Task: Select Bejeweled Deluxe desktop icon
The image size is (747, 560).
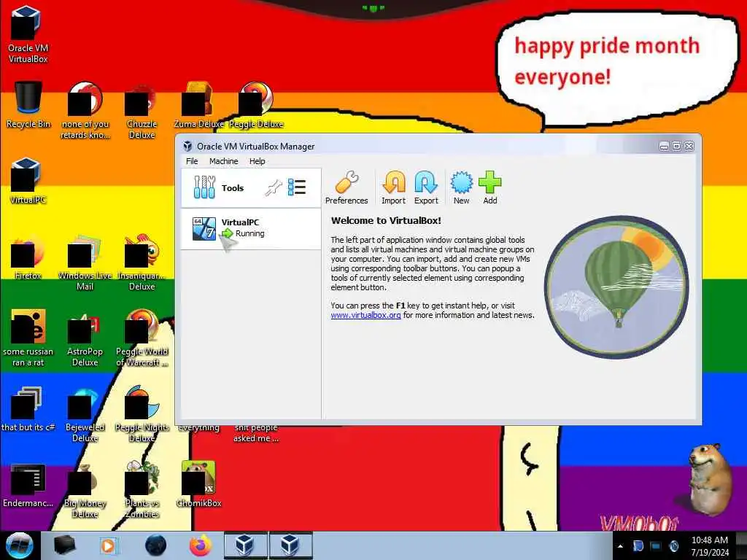Action: click(x=85, y=414)
